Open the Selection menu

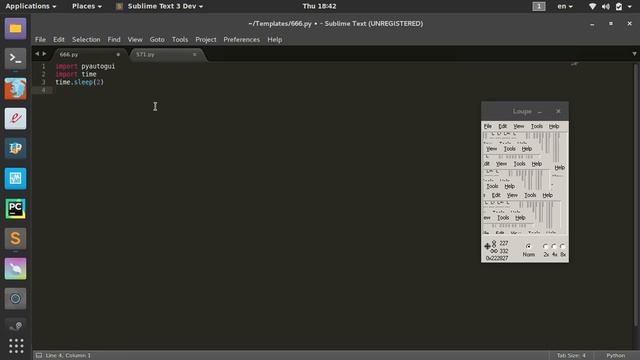click(86, 40)
